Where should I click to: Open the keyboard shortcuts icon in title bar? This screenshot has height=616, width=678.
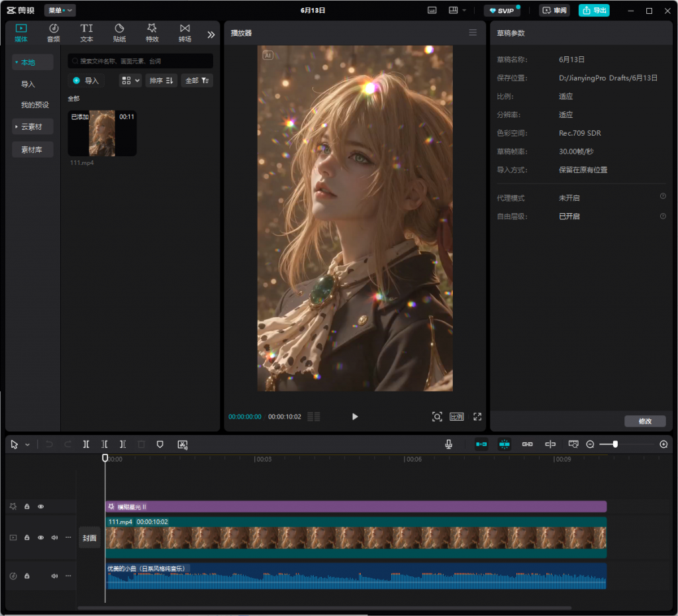(432, 10)
